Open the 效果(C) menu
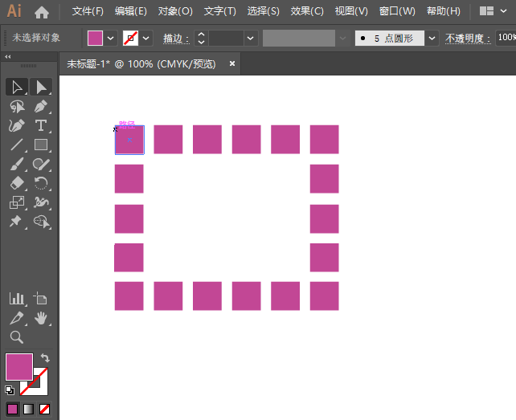The height and width of the screenshot is (420, 516). (x=307, y=12)
